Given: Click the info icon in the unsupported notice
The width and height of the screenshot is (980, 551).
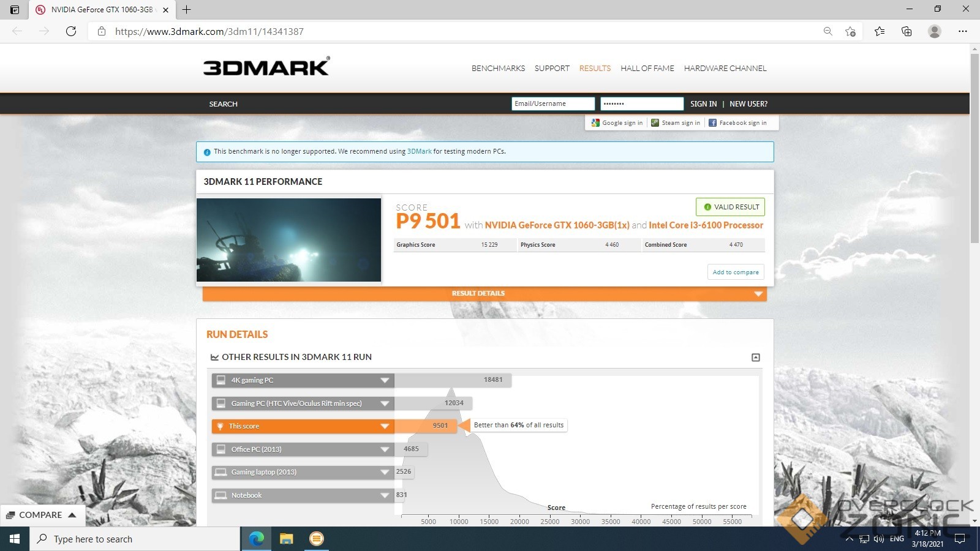Looking at the screenshot, I should coord(207,152).
